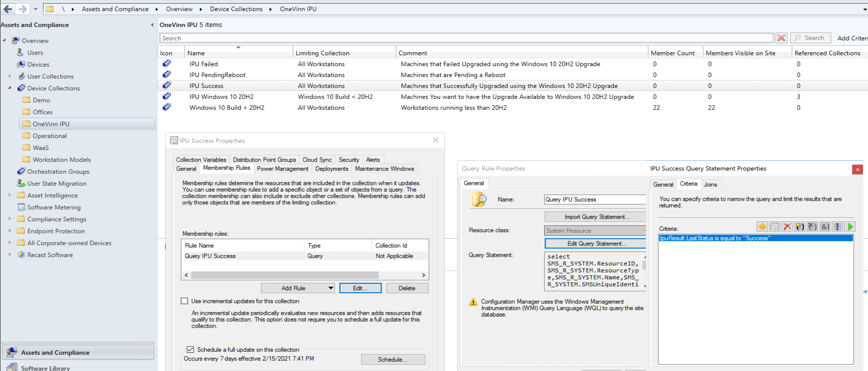Click the collection Search input field
The image size is (868, 371).
tap(466, 38)
